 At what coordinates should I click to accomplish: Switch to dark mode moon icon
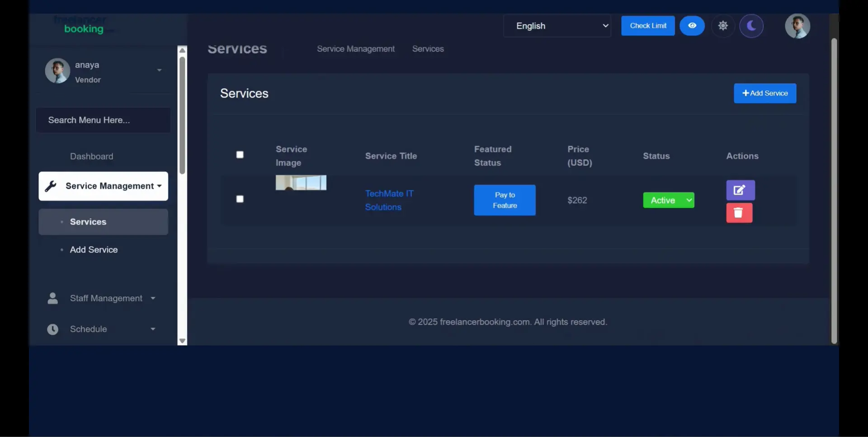click(x=751, y=26)
